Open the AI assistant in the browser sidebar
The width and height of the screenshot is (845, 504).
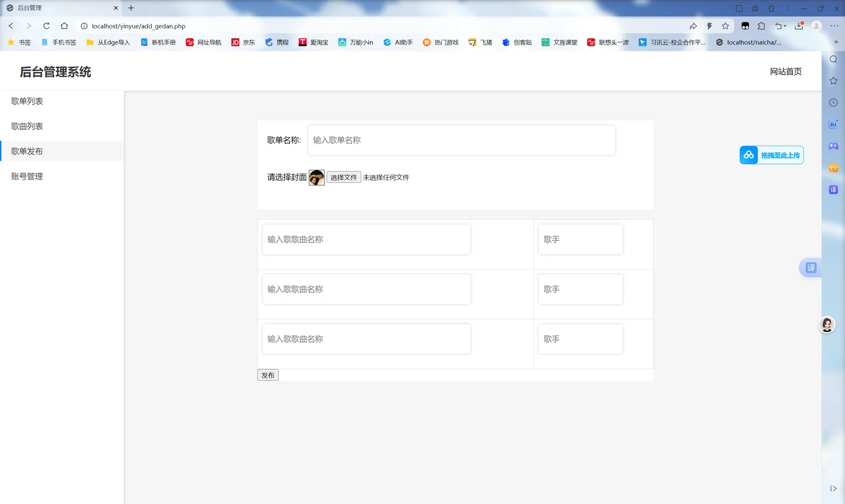point(833,124)
